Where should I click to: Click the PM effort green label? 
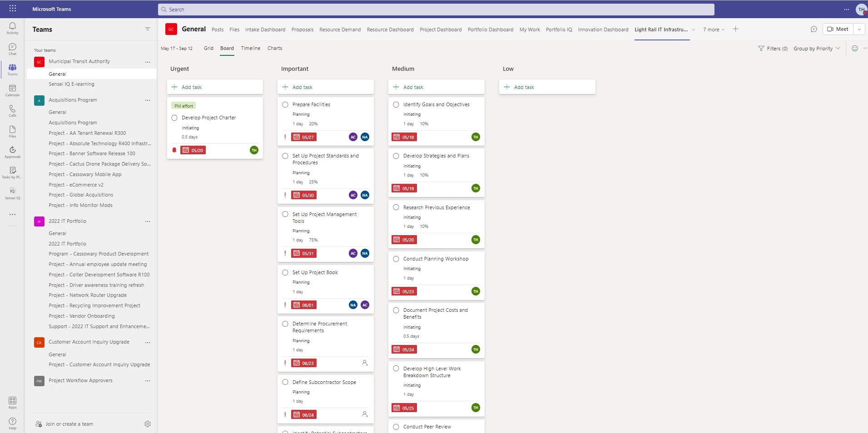(x=184, y=106)
